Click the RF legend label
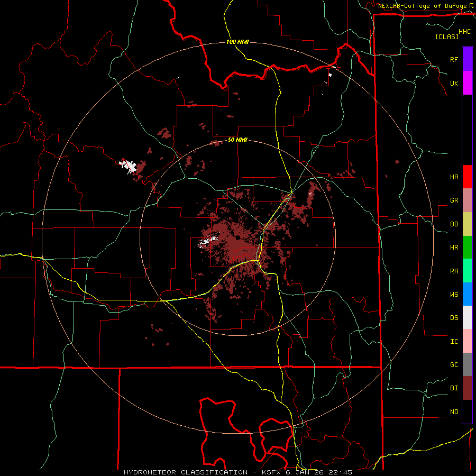The image size is (476, 476). coord(454,59)
